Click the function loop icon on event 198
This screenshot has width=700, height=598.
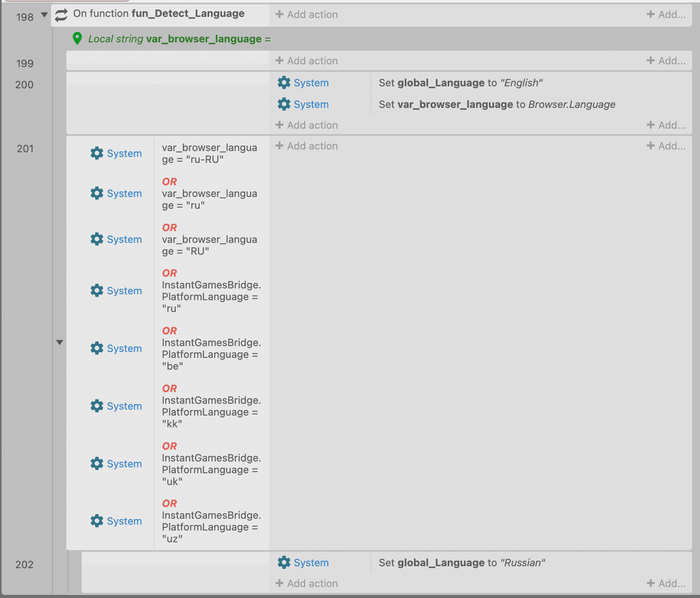61,15
